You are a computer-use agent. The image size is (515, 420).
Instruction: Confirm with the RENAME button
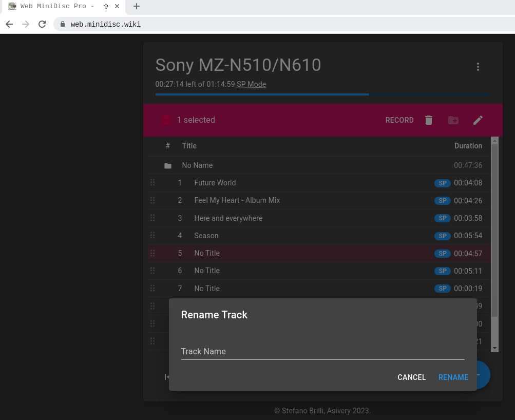click(x=453, y=377)
